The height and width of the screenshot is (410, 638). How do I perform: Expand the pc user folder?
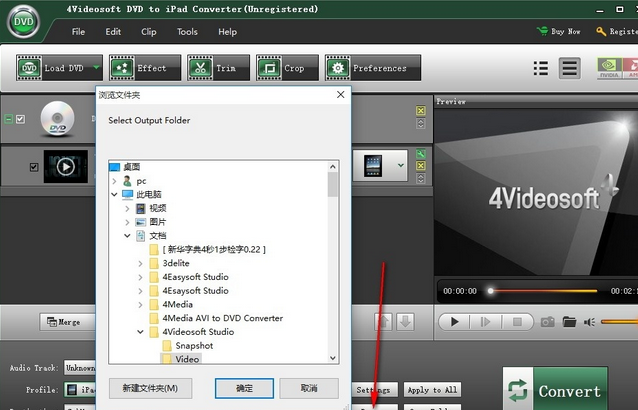(x=115, y=181)
